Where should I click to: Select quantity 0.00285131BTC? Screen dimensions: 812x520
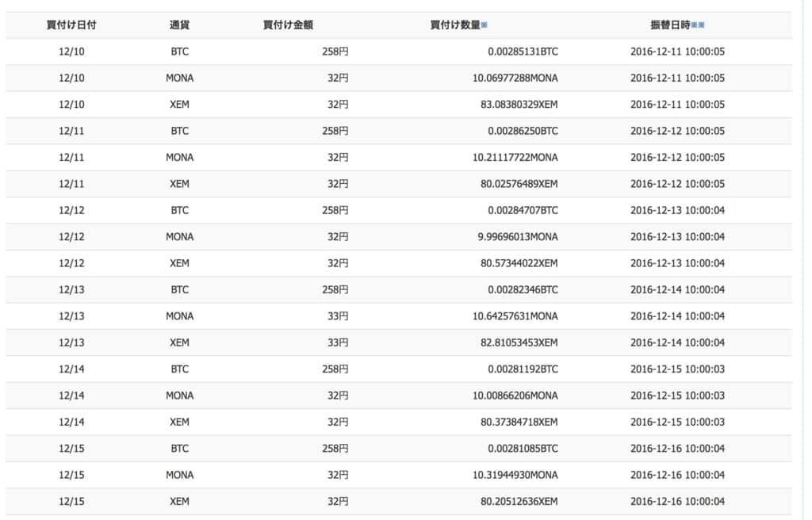click(523, 52)
